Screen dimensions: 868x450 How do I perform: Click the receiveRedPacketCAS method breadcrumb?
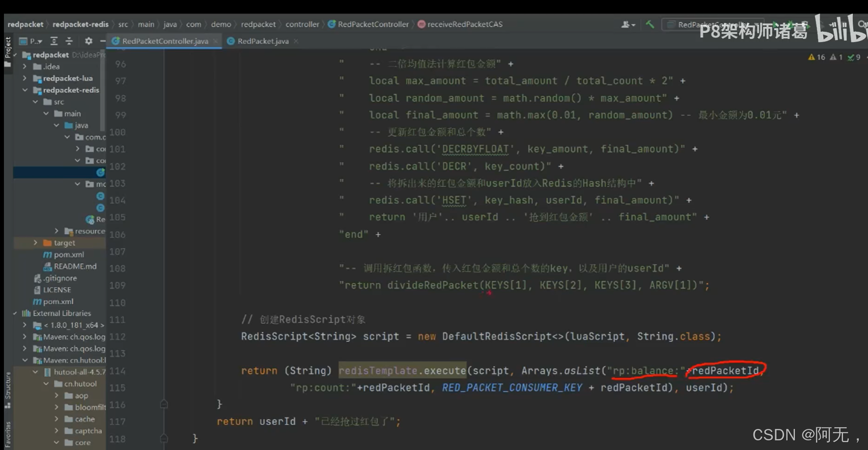coord(460,25)
